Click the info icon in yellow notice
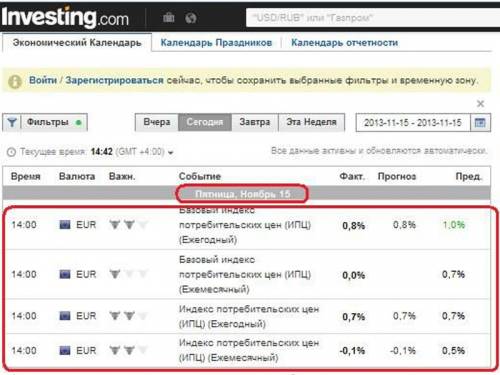The height and width of the screenshot is (375, 500). [x=15, y=81]
